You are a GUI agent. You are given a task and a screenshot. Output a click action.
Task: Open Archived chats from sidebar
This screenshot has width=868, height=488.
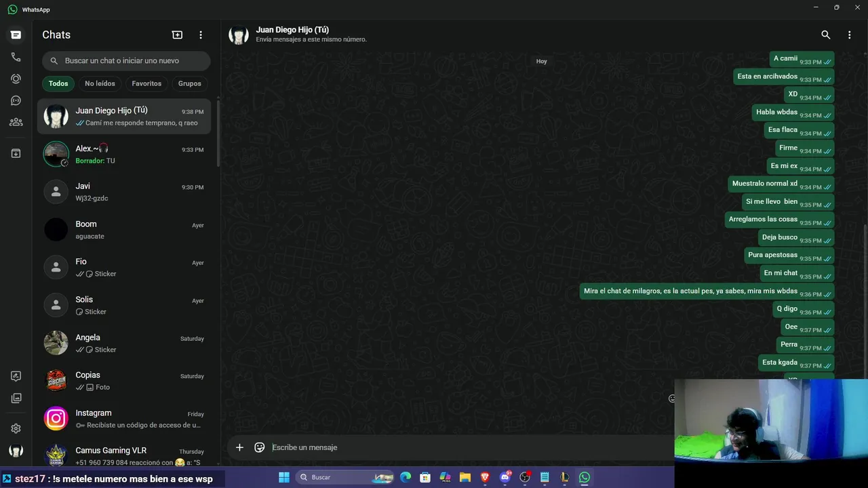(x=16, y=153)
